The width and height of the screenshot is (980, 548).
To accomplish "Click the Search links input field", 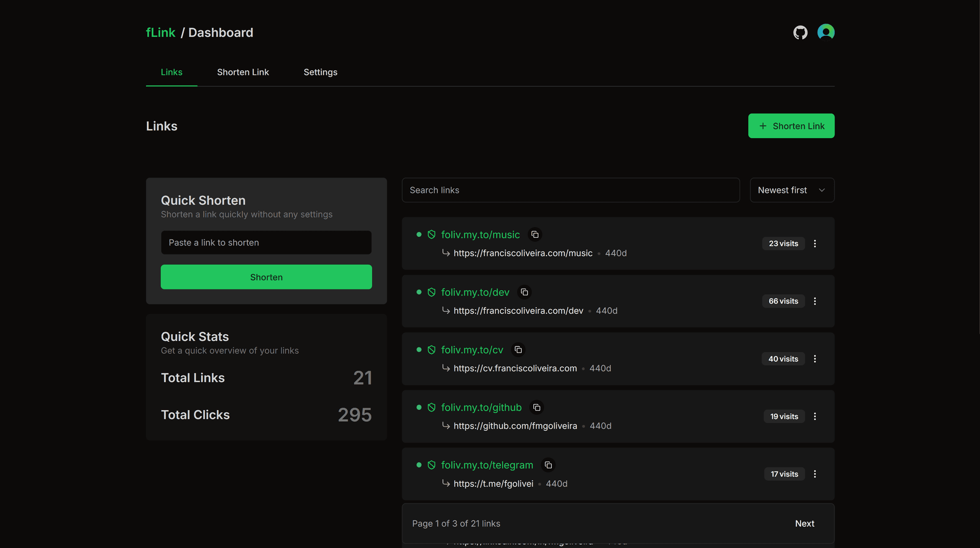I will tap(570, 190).
